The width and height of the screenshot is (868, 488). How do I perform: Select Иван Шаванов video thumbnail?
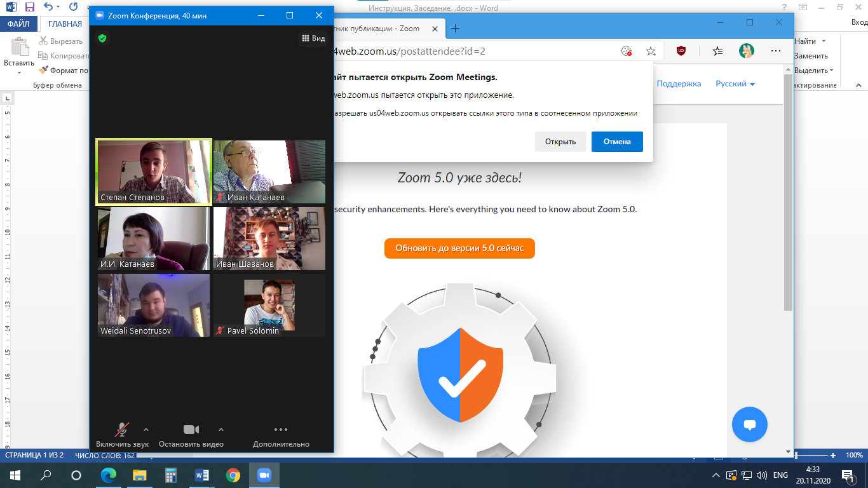[x=269, y=239]
